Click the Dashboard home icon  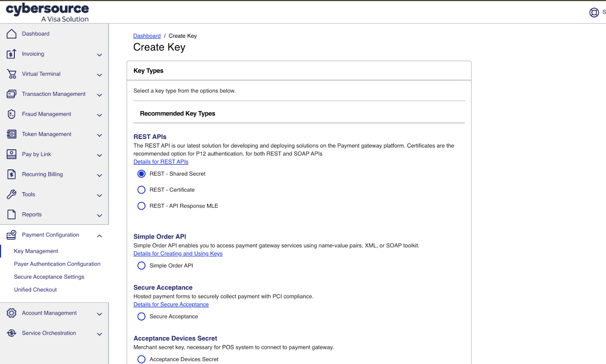coord(12,34)
